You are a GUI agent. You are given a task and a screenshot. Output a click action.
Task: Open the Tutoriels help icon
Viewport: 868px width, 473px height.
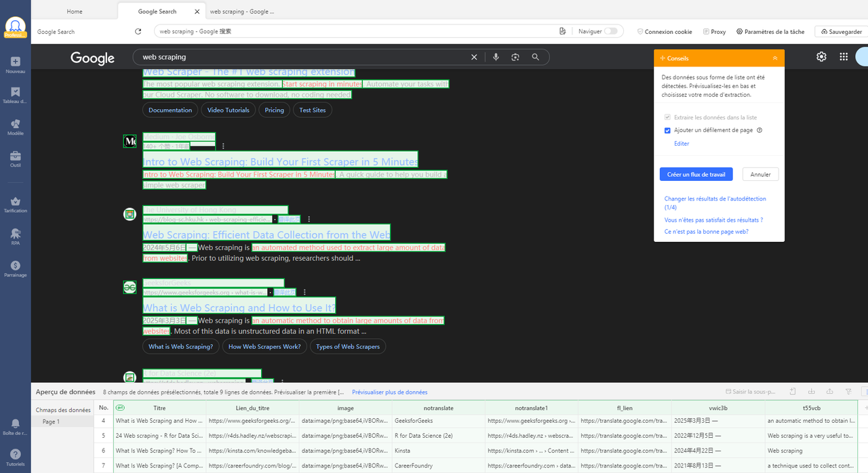[15, 454]
